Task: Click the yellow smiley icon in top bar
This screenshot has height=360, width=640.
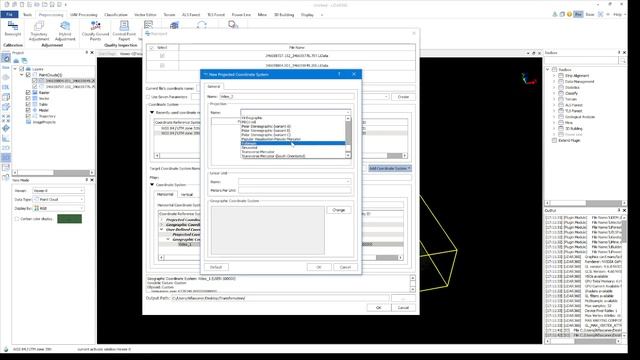Action: (569, 14)
